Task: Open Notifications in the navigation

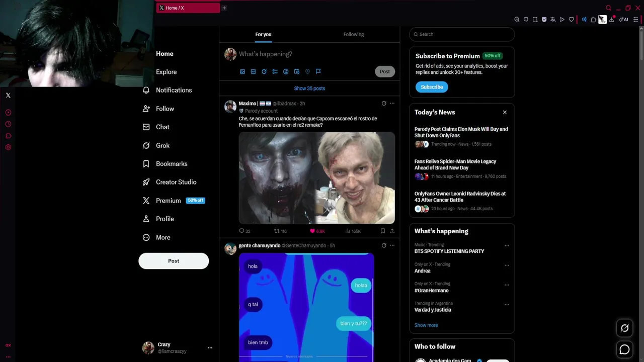Action: [x=168, y=90]
